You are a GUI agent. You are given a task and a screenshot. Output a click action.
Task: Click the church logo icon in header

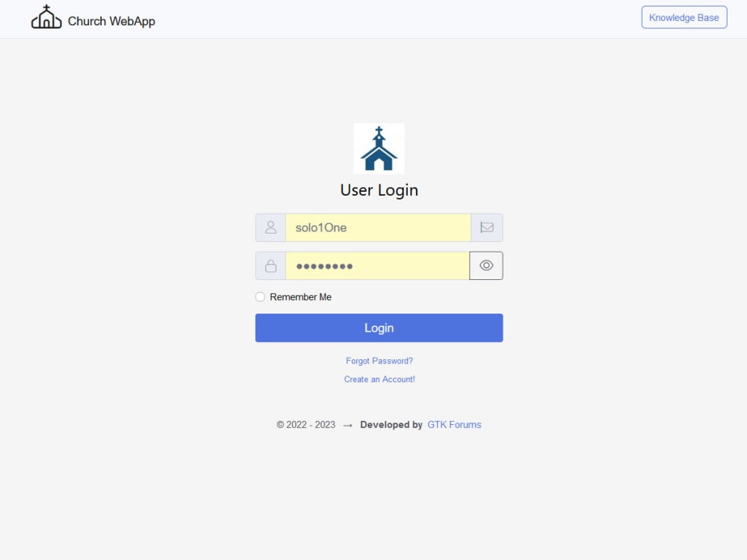[x=46, y=17]
